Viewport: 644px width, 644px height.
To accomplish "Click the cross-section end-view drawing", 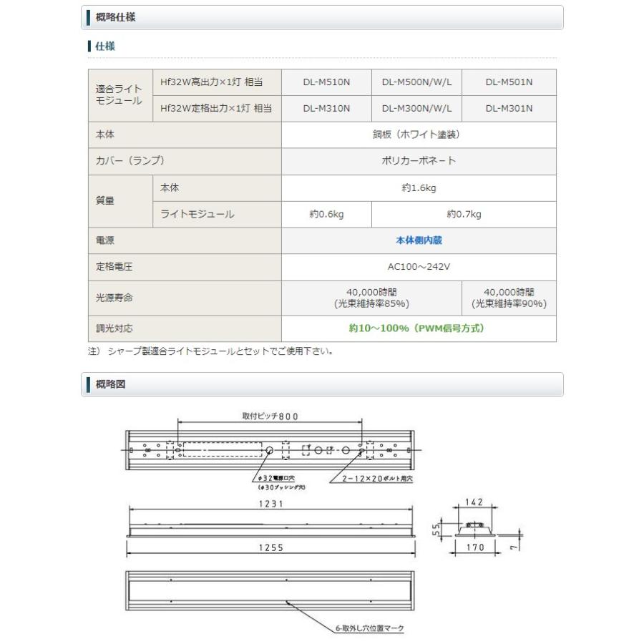I will (474, 530).
